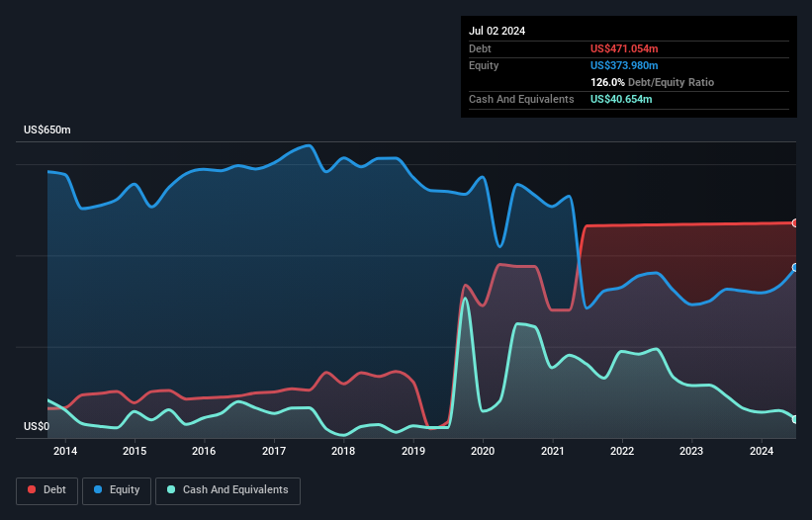Image resolution: width=812 pixels, height=520 pixels.
Task: Click the Jul 02 2024 tooltip date
Action: tap(497, 31)
